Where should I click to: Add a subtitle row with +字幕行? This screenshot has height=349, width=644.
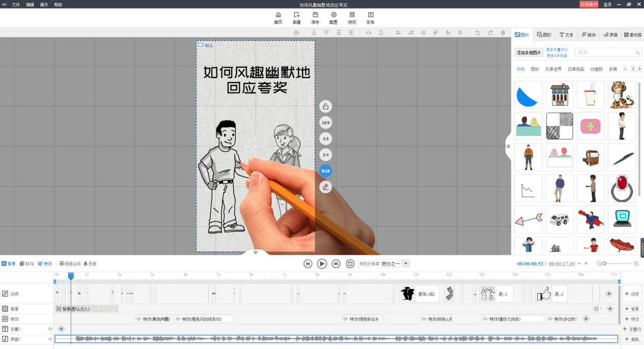[x=632, y=329]
